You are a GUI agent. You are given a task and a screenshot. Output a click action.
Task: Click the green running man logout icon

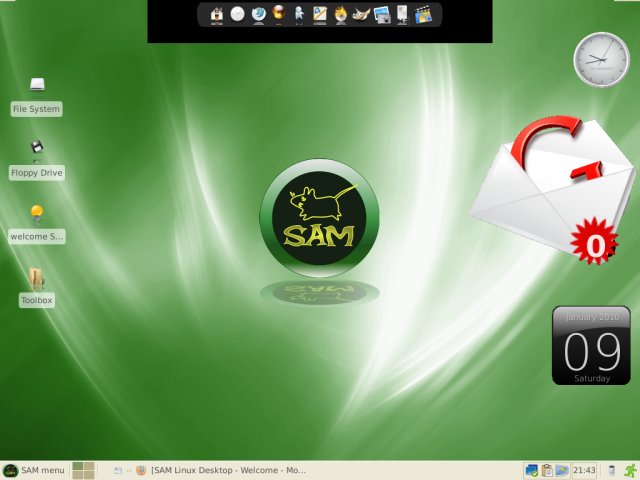(631, 470)
